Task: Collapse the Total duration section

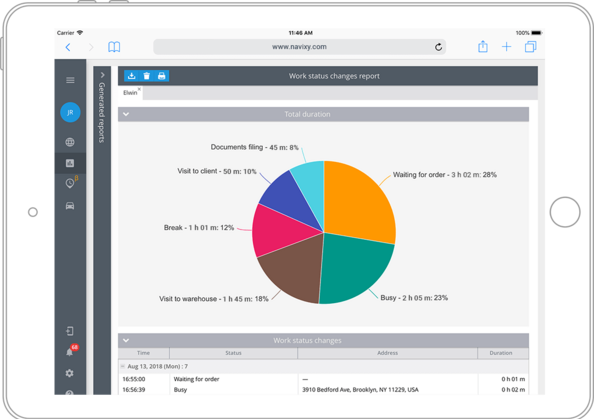Action: (x=126, y=114)
